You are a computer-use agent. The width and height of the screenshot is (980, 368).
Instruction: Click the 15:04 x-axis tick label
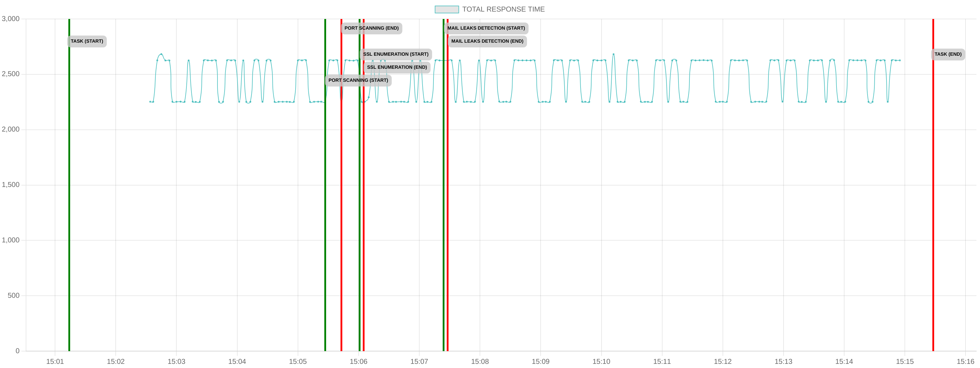point(237,361)
